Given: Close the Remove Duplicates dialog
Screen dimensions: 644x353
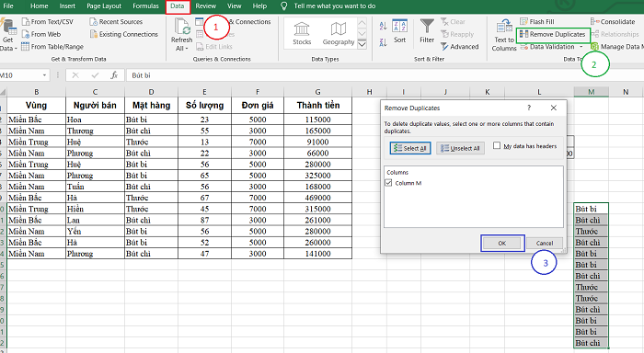Looking at the screenshot, I should pos(554,108).
